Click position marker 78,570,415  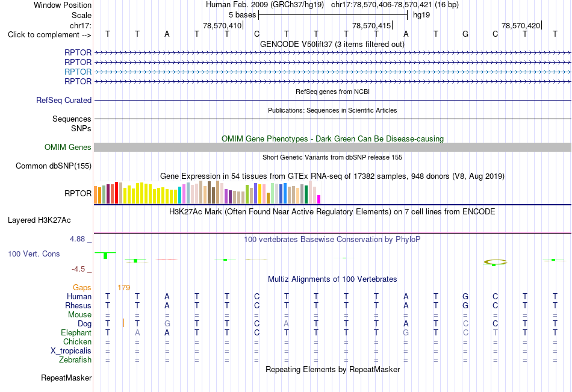(371, 25)
